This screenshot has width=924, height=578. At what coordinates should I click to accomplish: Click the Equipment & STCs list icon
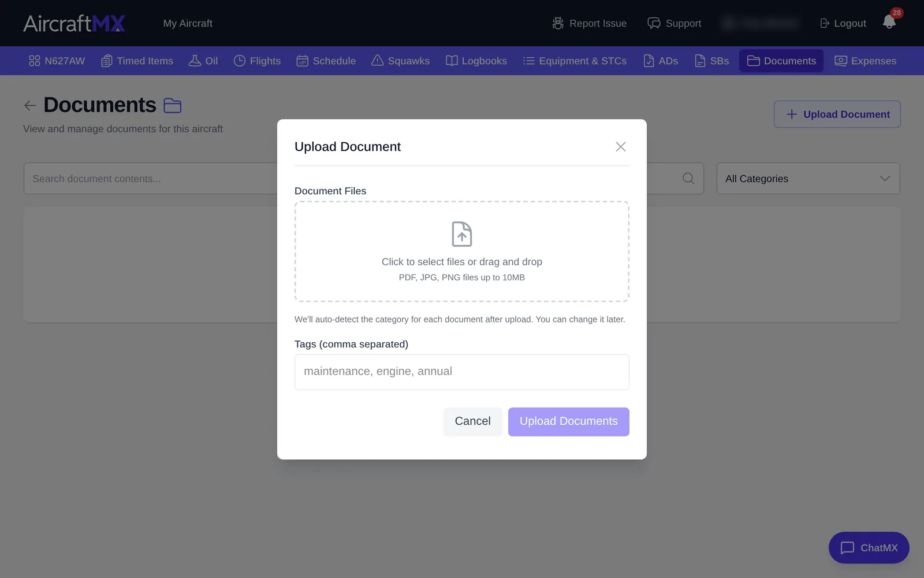[528, 61]
